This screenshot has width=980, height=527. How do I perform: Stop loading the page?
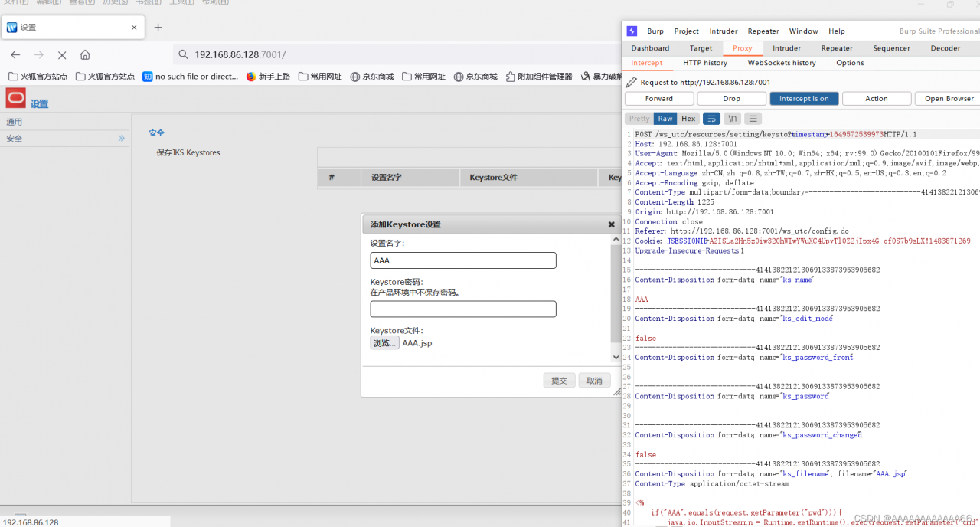[62, 54]
